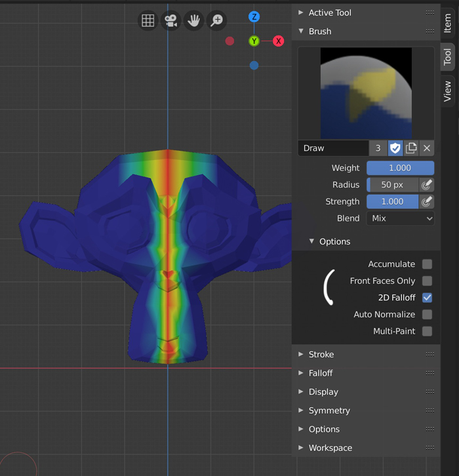Click the negative Z axis dot
The width and height of the screenshot is (459, 476).
tap(254, 66)
